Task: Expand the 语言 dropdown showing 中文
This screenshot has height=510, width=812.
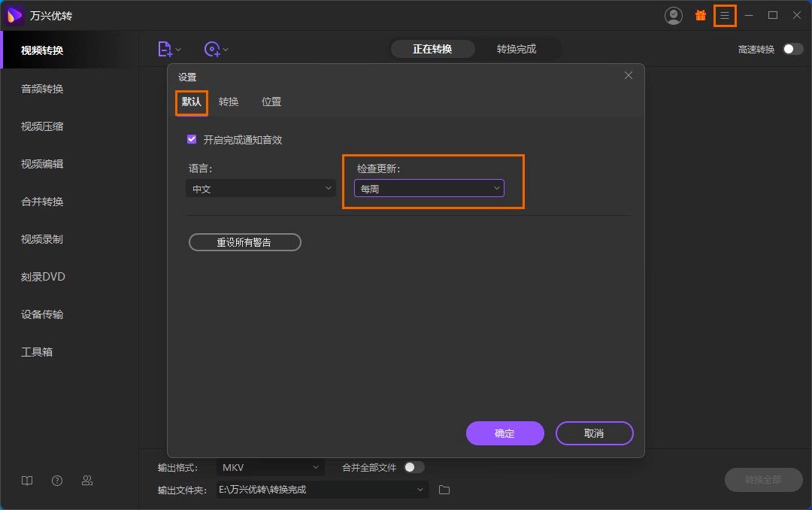Action: (260, 189)
